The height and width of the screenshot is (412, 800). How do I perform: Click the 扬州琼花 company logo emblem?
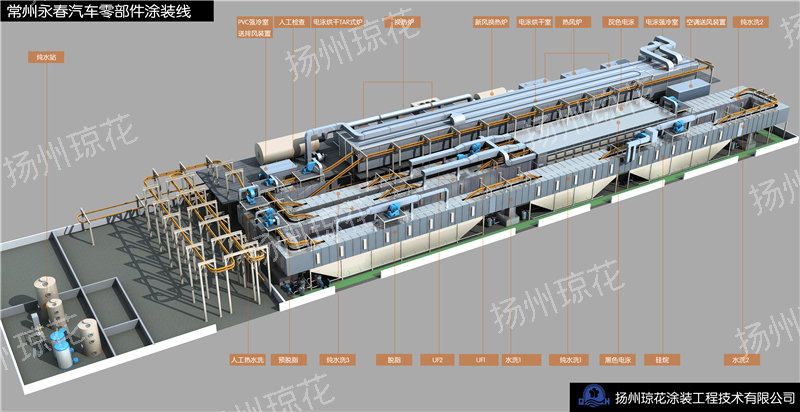(x=595, y=398)
